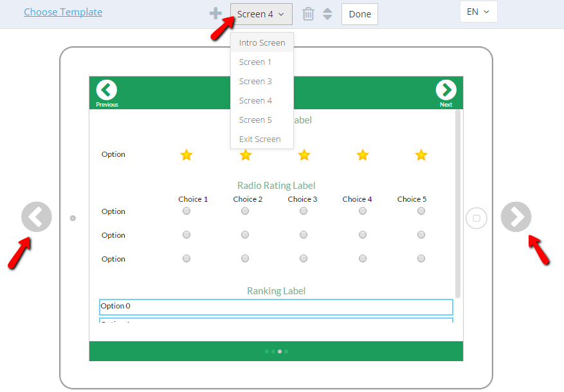Select Choice 3 radio in first Option row

(x=304, y=211)
